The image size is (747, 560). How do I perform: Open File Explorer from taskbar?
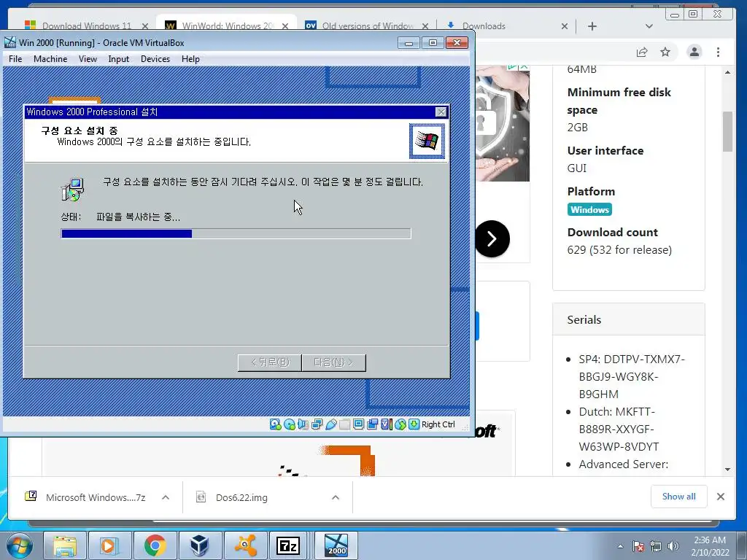65,545
